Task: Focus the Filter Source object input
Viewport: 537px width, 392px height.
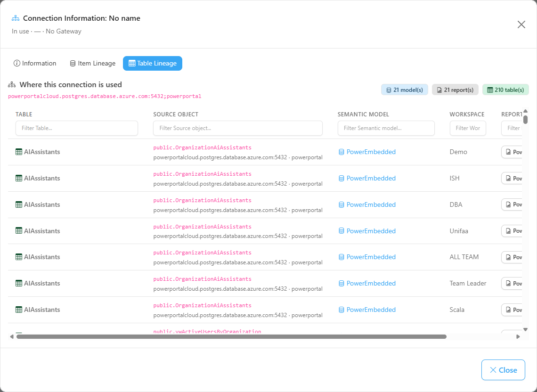Action: coord(238,128)
